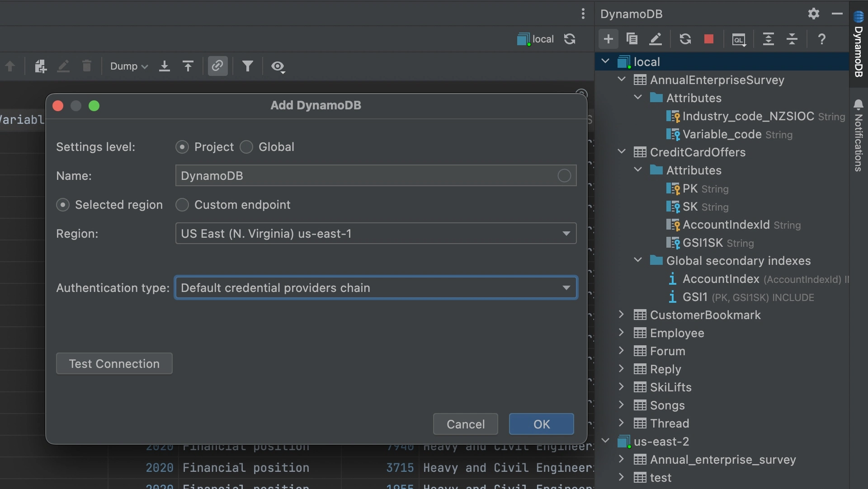Screen dimensions: 868x489
Task: Click the collapse all icon in DynamoDB toolbar
Action: tap(792, 39)
